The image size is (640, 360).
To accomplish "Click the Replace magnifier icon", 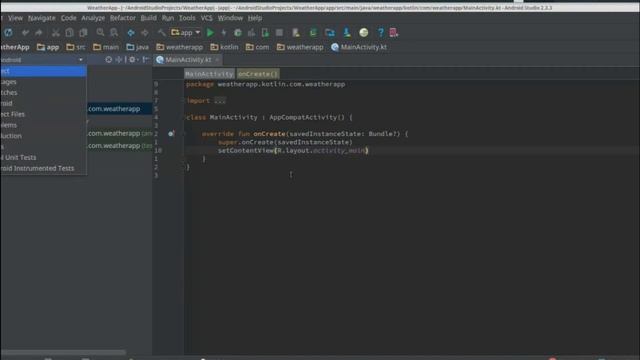I will [114, 33].
